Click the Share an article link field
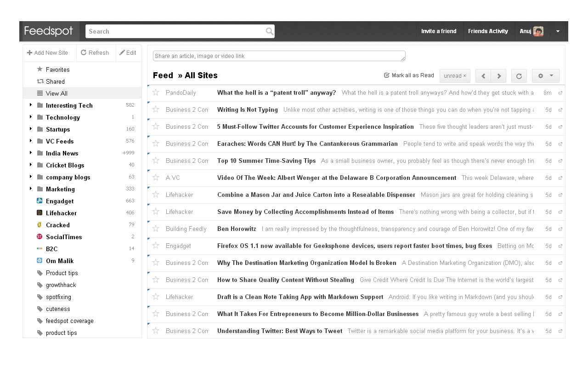This screenshot has height=368, width=588. pyautogui.click(x=279, y=56)
